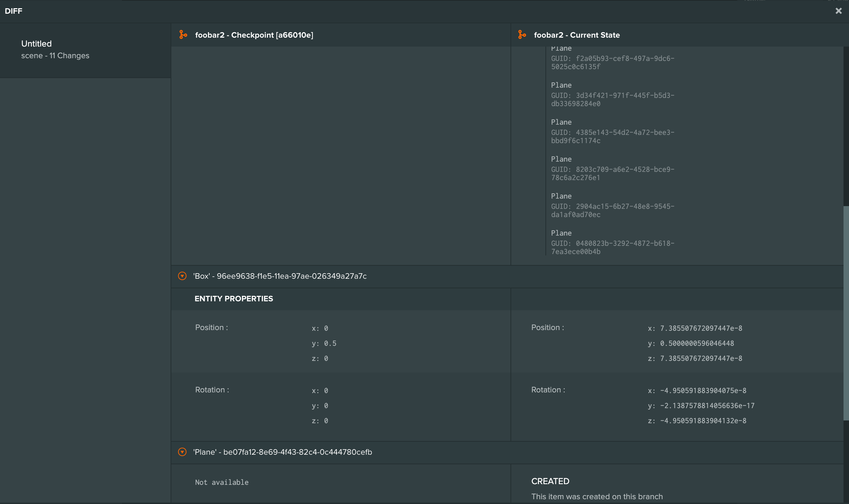Select the ENTITY PROPERTIES heading
Image resolution: width=849 pixels, height=504 pixels.
click(234, 299)
